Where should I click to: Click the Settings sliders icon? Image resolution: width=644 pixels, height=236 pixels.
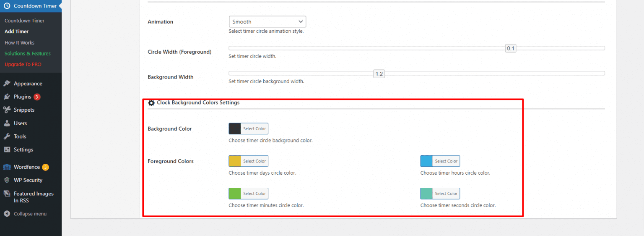(7, 149)
